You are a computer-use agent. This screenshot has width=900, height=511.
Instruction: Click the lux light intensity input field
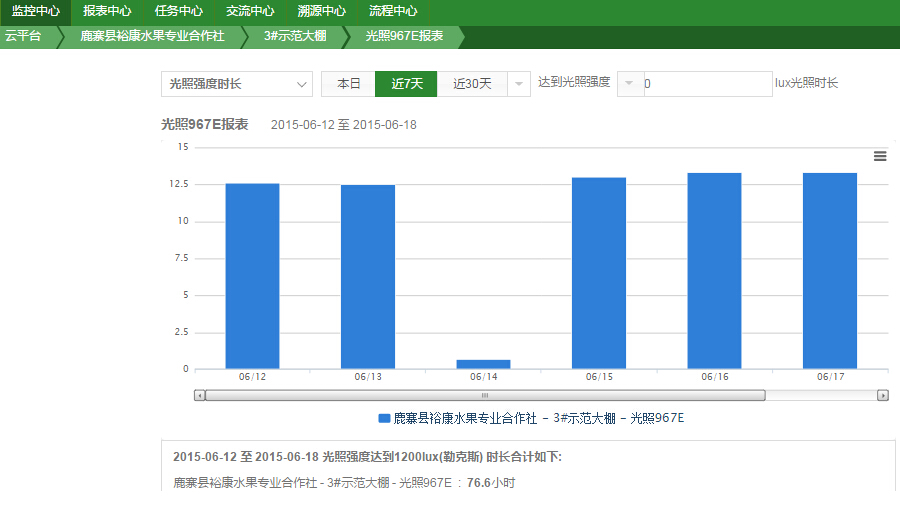pos(706,84)
